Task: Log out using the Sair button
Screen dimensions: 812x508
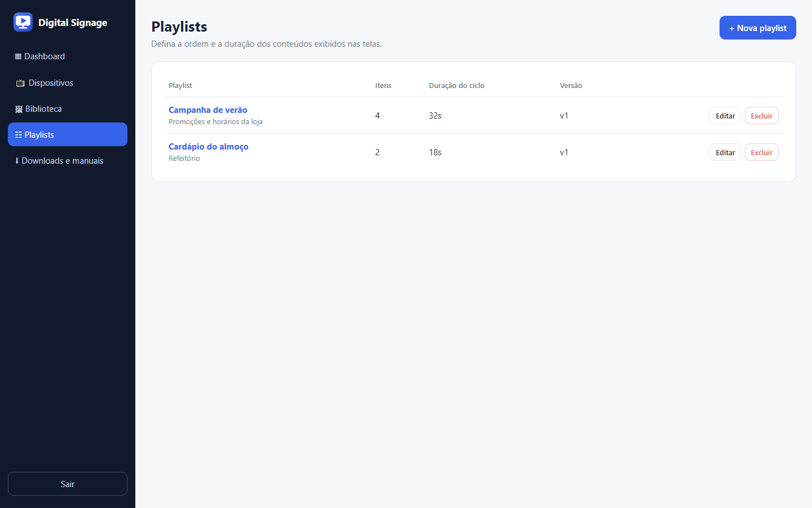Action: pos(68,484)
